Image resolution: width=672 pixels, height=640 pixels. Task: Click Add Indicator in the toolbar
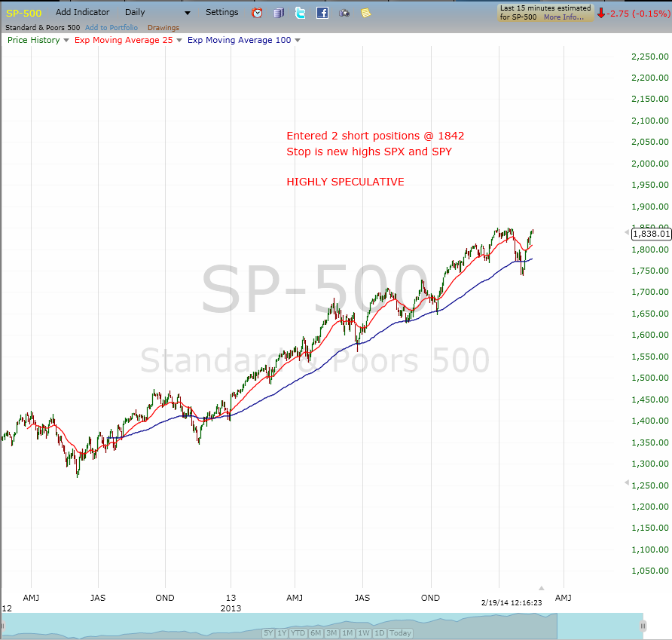coord(82,12)
